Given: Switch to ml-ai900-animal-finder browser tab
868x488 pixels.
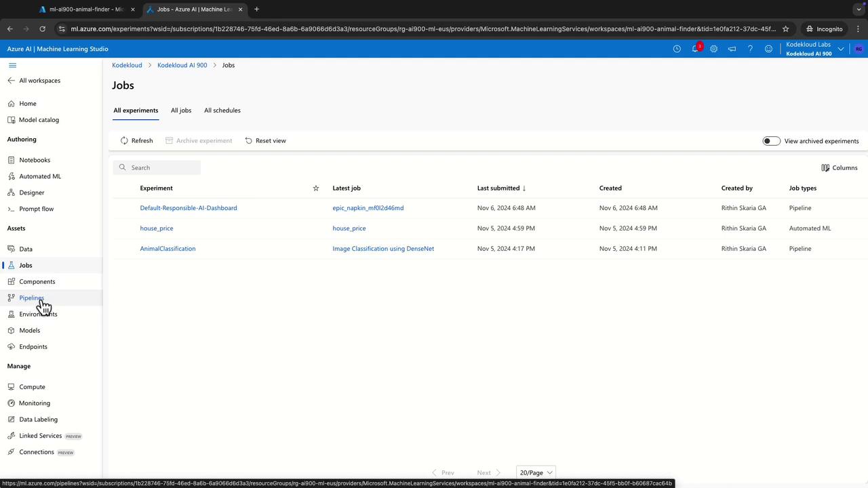Looking at the screenshot, I should tap(86, 9).
